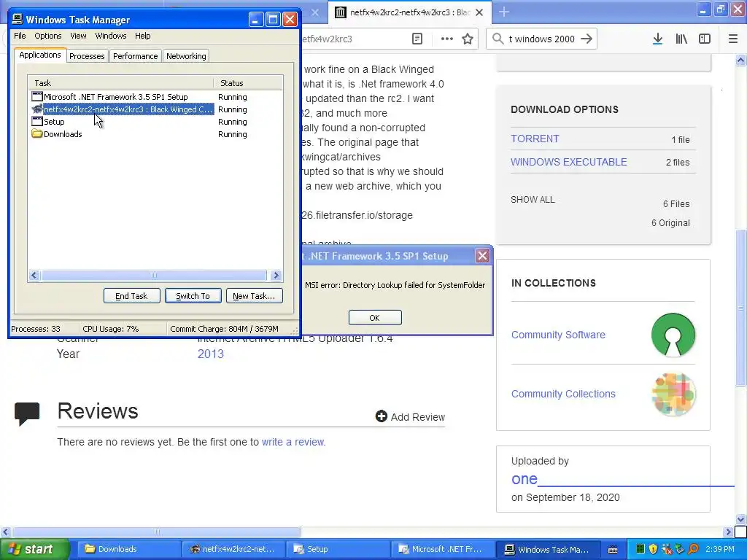The image size is (747, 560).
Task: Open page actions three-dots menu
Action: point(447,39)
